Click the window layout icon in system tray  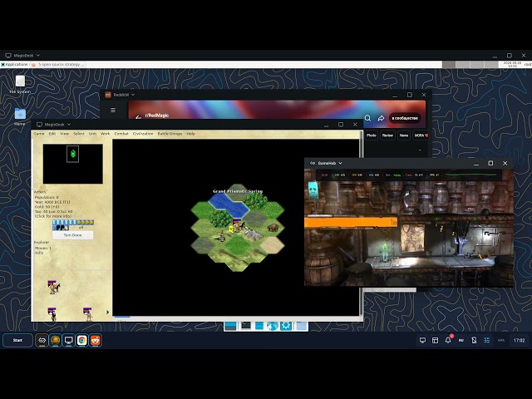[435, 340]
